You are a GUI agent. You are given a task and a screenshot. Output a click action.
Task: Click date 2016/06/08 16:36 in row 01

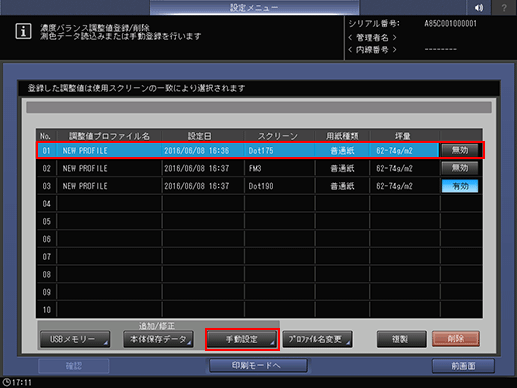(x=197, y=151)
